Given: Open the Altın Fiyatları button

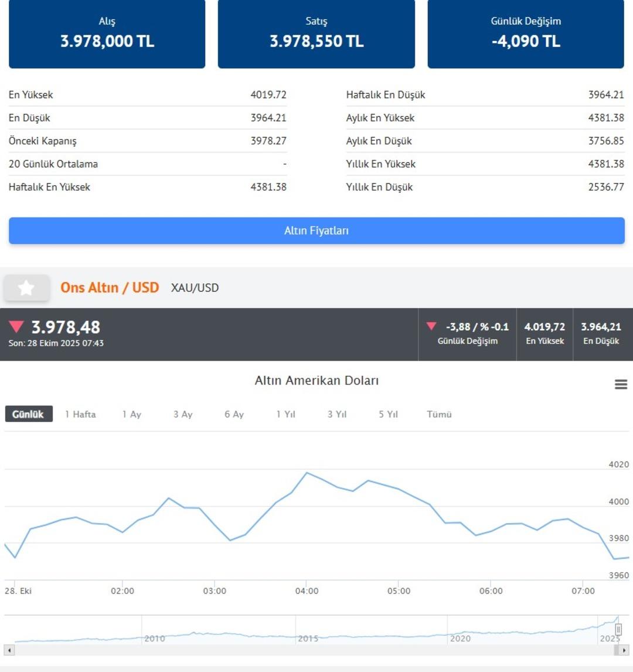Looking at the screenshot, I should click(x=316, y=231).
